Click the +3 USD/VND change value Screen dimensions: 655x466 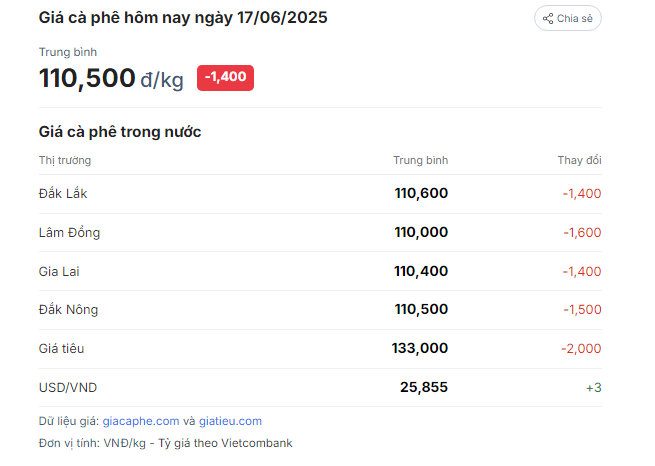(x=594, y=388)
